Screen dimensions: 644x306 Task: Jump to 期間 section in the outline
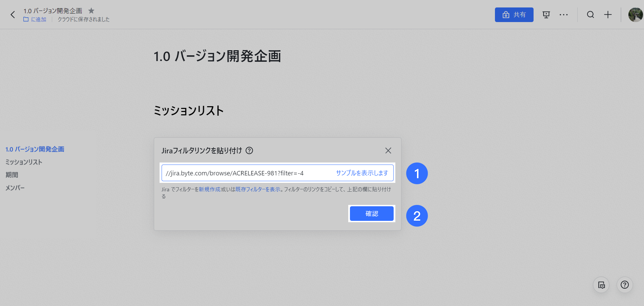(x=12, y=175)
